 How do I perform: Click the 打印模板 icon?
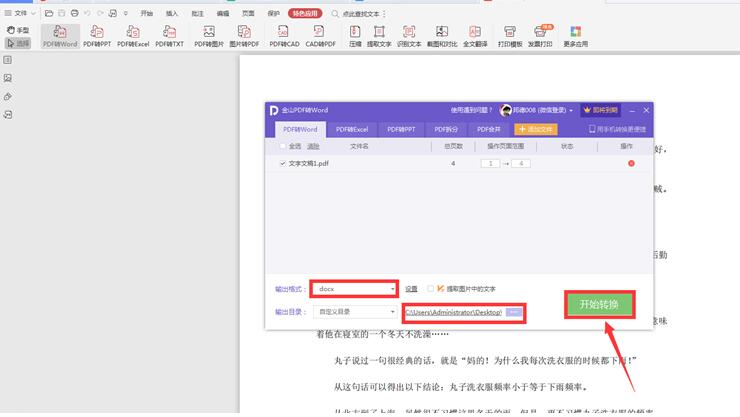pos(510,36)
